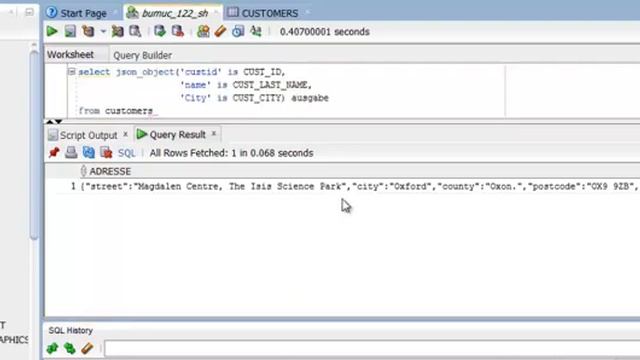Screen dimensions: 640x360
Task: Clear the worksheet with eraser icon
Action: [220, 31]
